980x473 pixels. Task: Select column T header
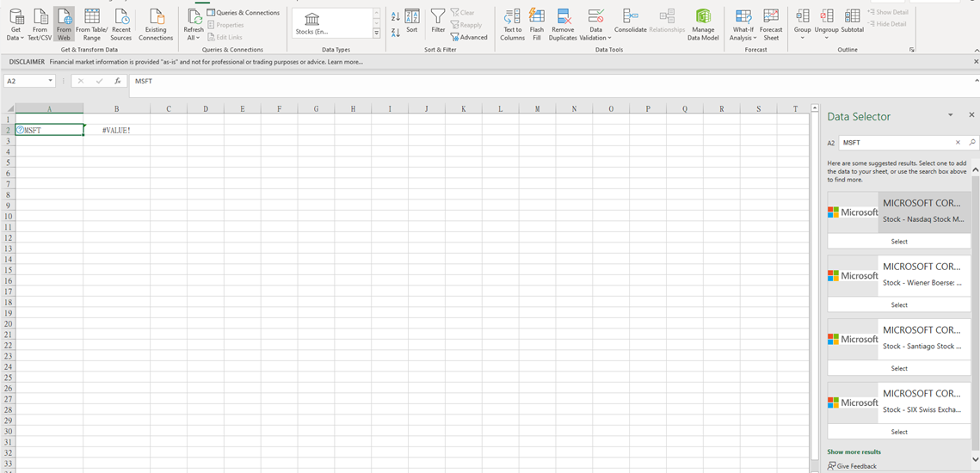tap(795, 108)
